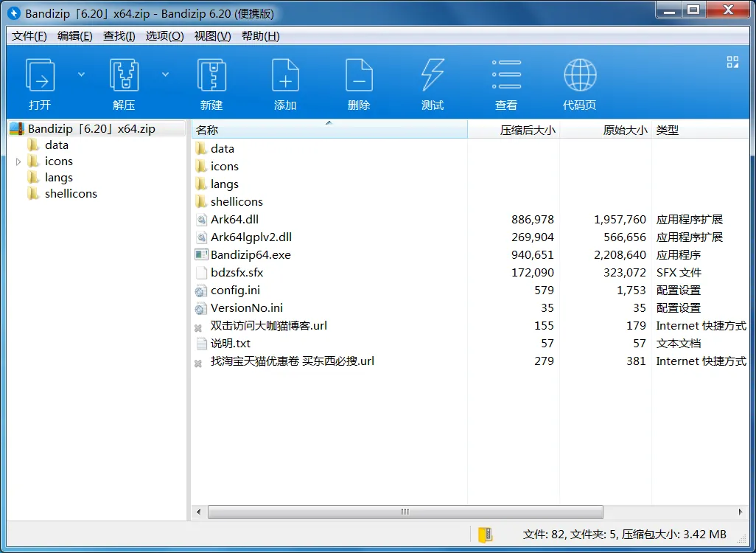Viewport: 756px width, 553px height.
Task: Select the Bandizip64.exe file name
Action: coord(251,255)
